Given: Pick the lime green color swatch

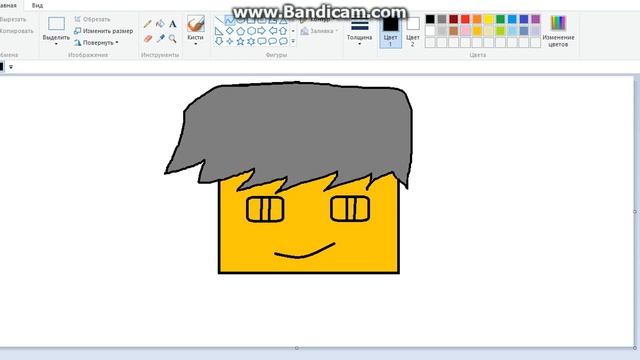Looking at the screenshot, I should pos(500,31).
